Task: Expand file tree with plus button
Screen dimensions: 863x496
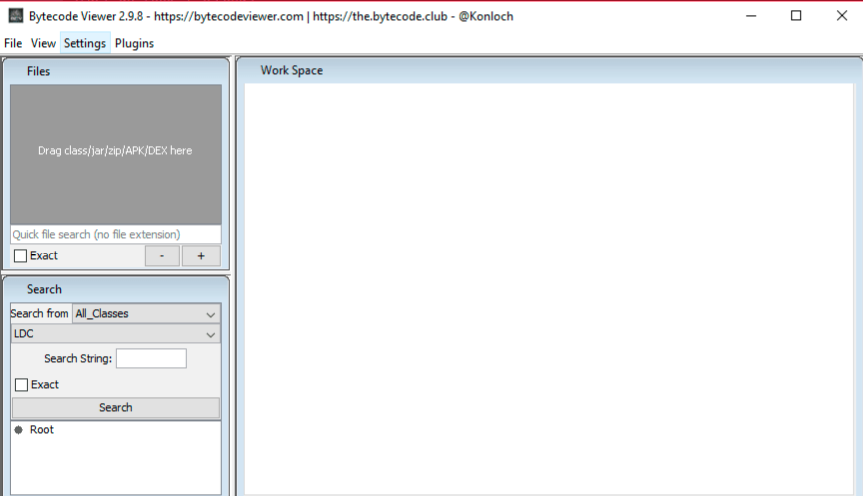Action: click(x=201, y=256)
